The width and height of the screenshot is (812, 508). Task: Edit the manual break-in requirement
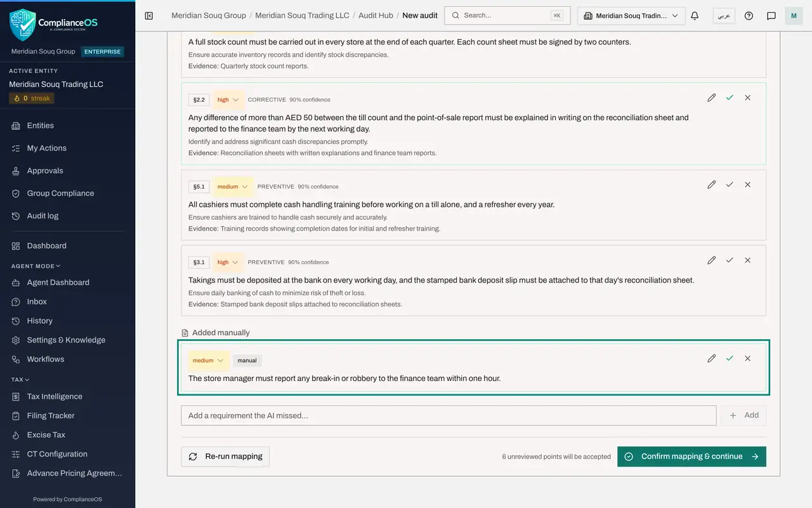coord(712,359)
